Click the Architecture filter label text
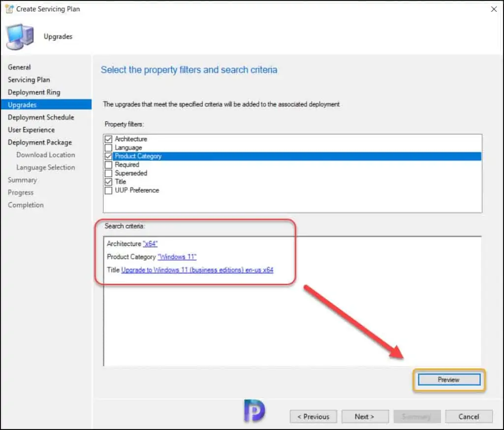Image resolution: width=504 pixels, height=430 pixels. point(131,139)
